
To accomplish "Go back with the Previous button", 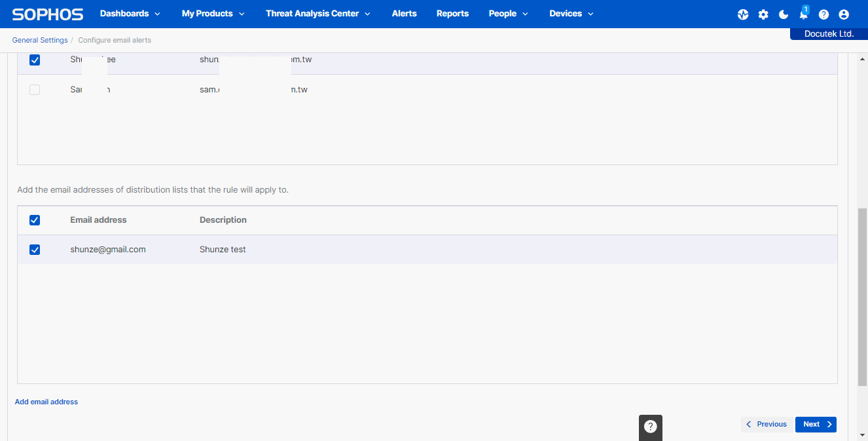I will point(767,425).
